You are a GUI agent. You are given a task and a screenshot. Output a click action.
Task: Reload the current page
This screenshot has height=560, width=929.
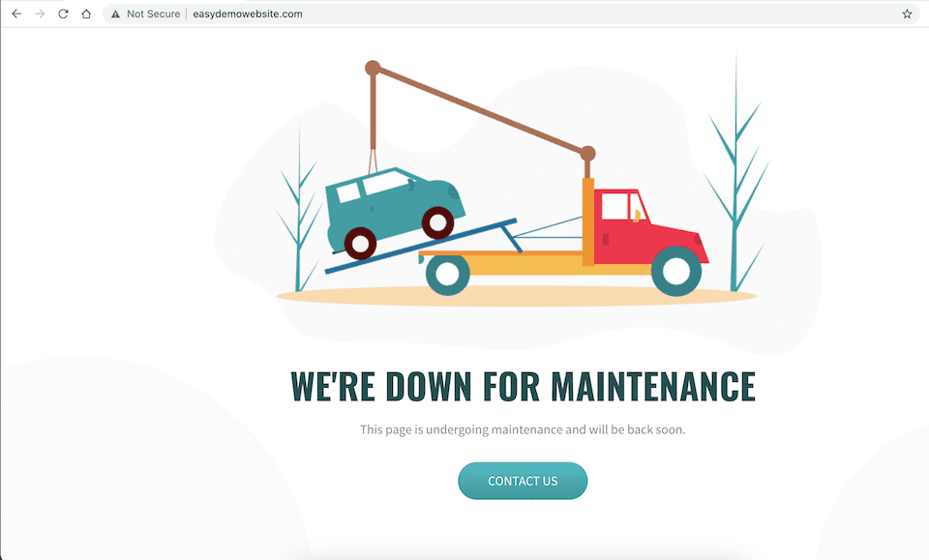[64, 14]
